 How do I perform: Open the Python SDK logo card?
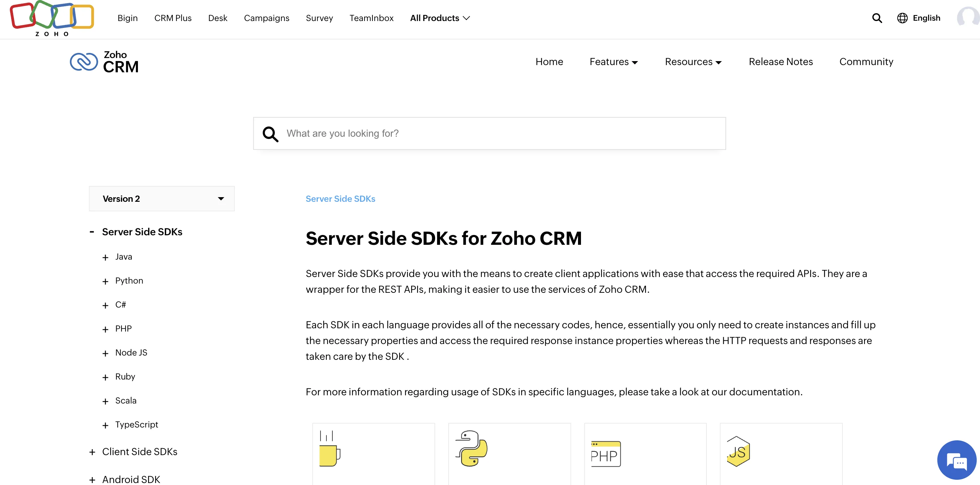click(509, 453)
